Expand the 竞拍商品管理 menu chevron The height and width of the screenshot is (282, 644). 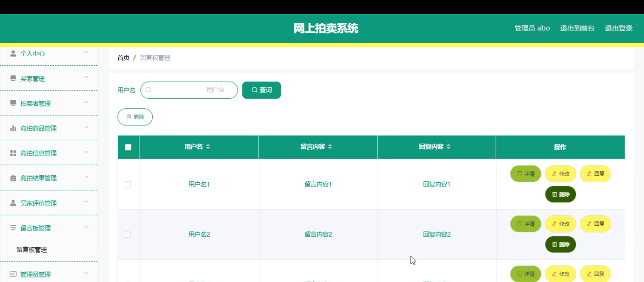(x=86, y=127)
